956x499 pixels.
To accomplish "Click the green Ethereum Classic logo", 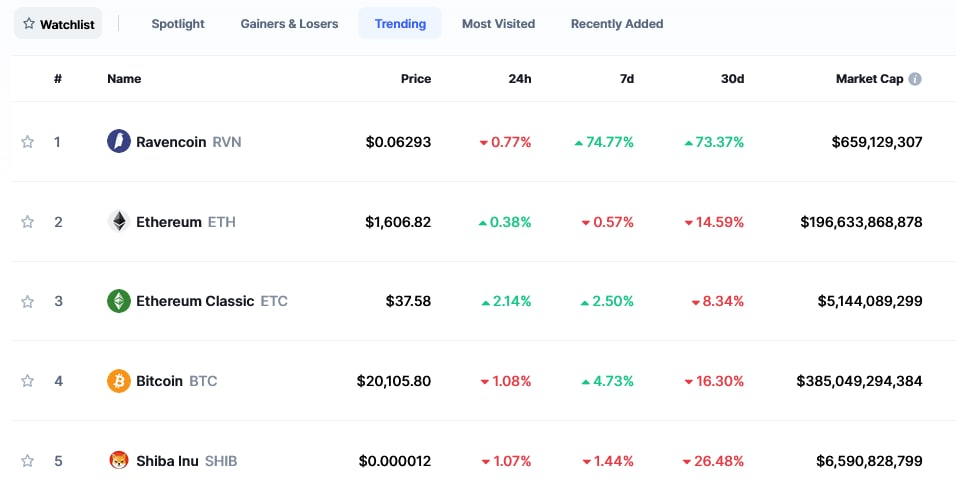I will 119,301.
